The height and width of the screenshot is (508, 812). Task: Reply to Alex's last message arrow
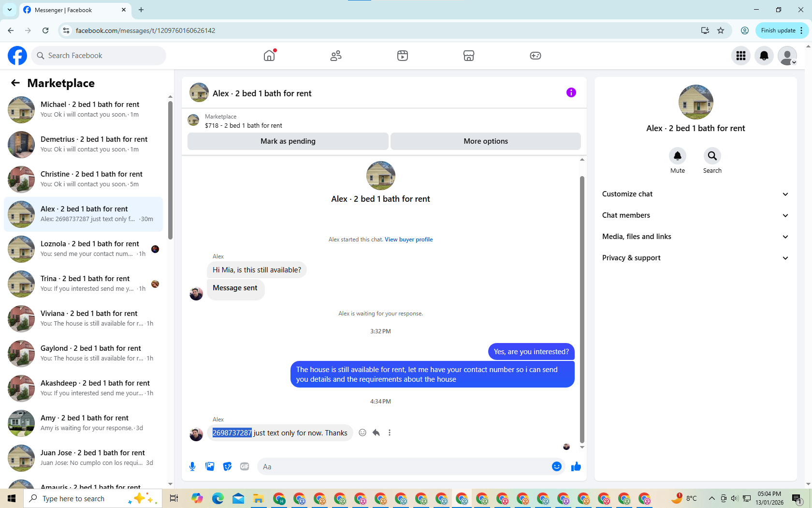click(x=376, y=433)
